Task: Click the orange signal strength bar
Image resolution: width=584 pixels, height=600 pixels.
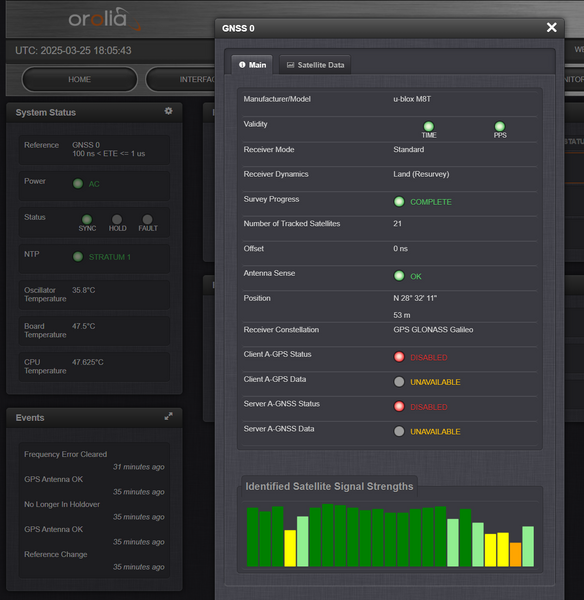Action: pyautogui.click(x=515, y=554)
